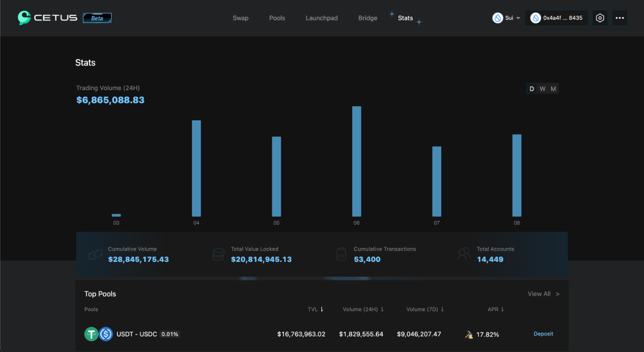Click the Volume (7D) column header
644x352 pixels.
click(x=422, y=309)
